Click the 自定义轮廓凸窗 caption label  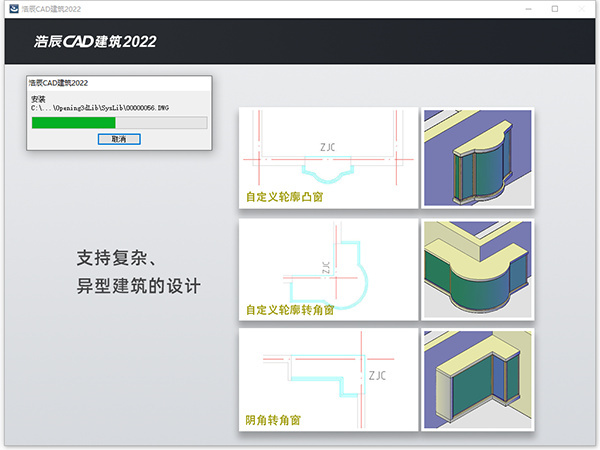click(x=284, y=197)
